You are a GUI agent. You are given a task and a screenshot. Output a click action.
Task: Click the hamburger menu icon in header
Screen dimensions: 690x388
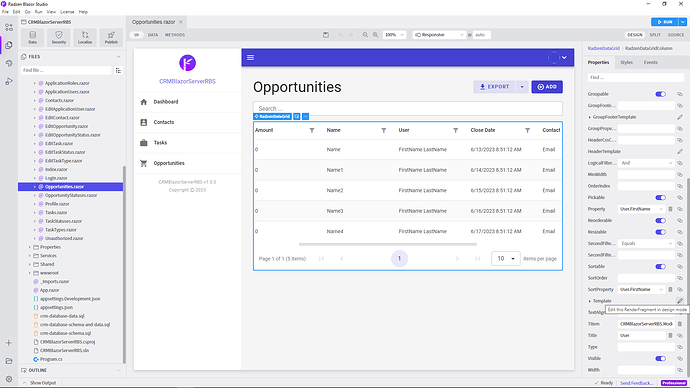point(250,58)
